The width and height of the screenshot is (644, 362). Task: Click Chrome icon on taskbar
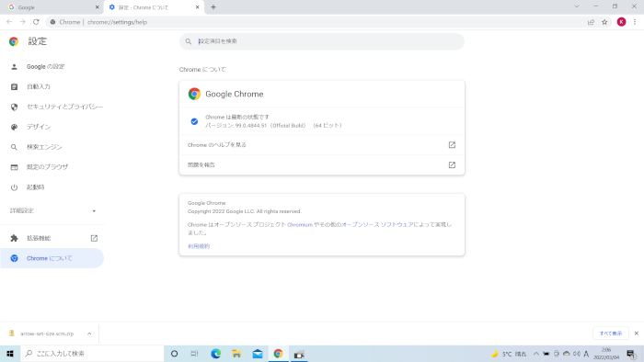(x=279, y=354)
